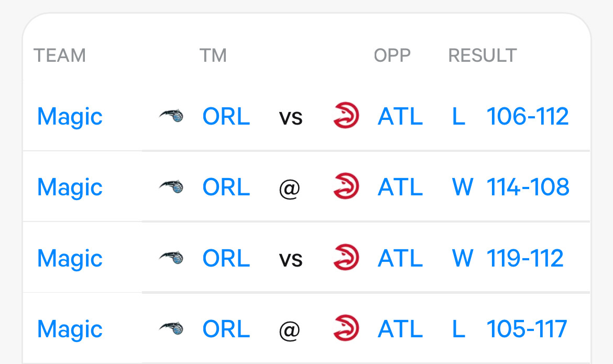Open the W 119-112 game result
This screenshot has height=364, width=613.
[x=508, y=258]
